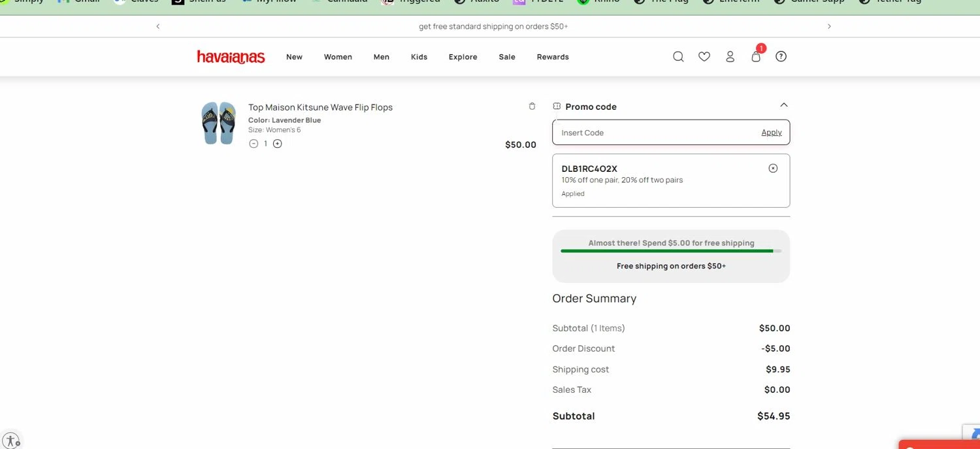Open the Explore menu

pyautogui.click(x=463, y=57)
